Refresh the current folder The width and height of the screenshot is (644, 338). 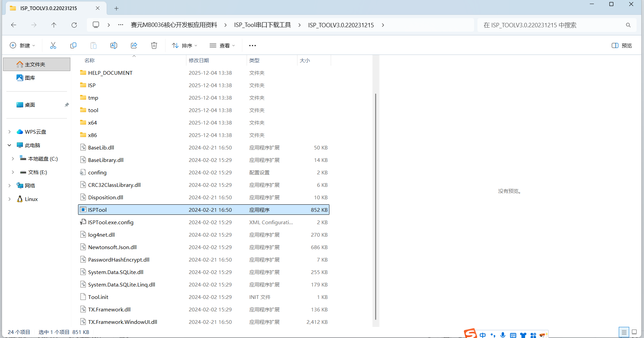coord(74,25)
